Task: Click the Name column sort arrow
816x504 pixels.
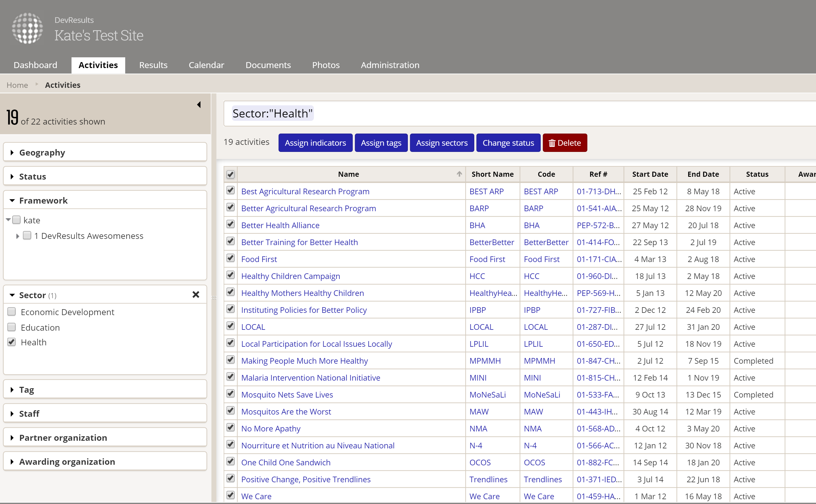Action: (x=459, y=174)
